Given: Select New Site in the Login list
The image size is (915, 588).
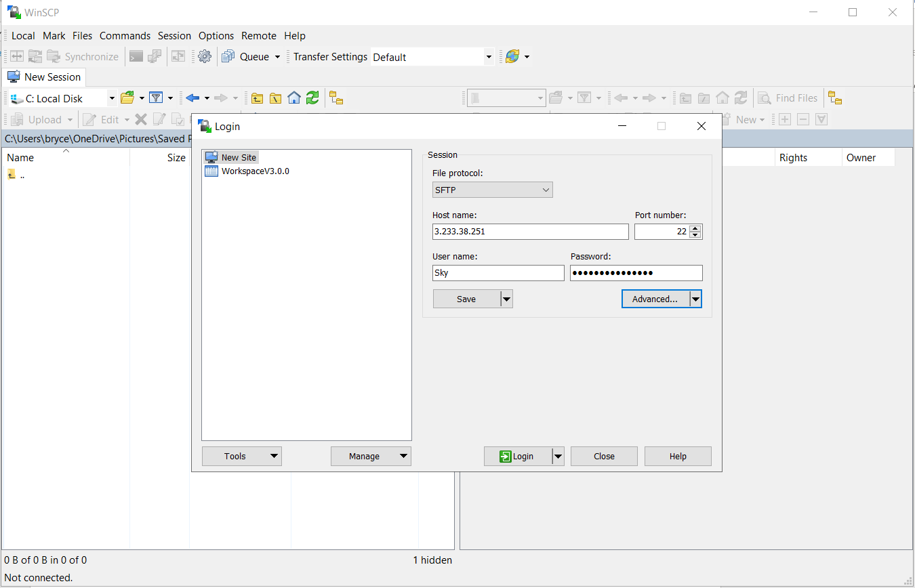Looking at the screenshot, I should click(x=231, y=157).
